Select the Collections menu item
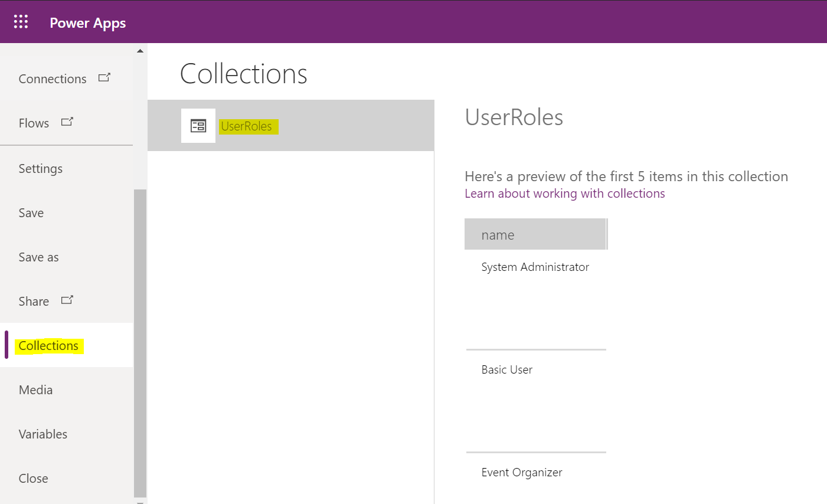The image size is (827, 504). 48,346
